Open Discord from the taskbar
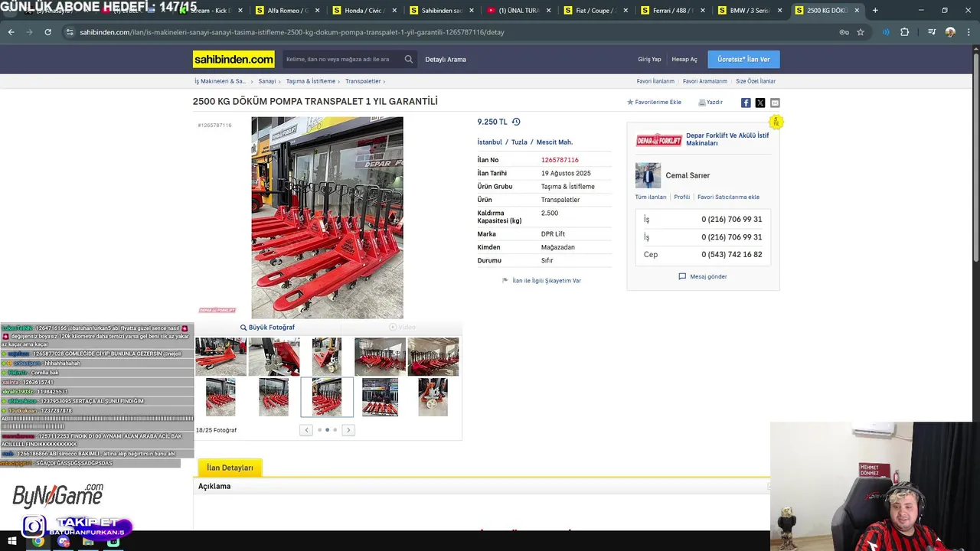This screenshot has width=980, height=551. [64, 541]
